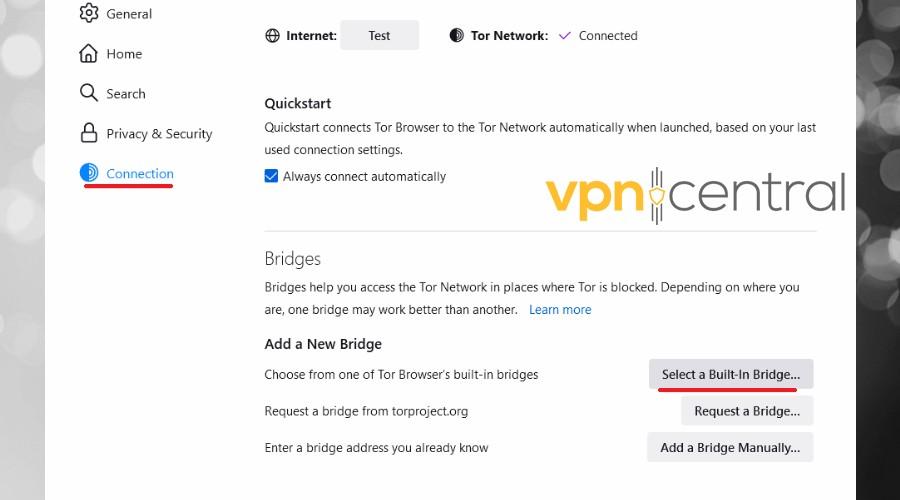Click Request a Bridge button

pyautogui.click(x=747, y=411)
